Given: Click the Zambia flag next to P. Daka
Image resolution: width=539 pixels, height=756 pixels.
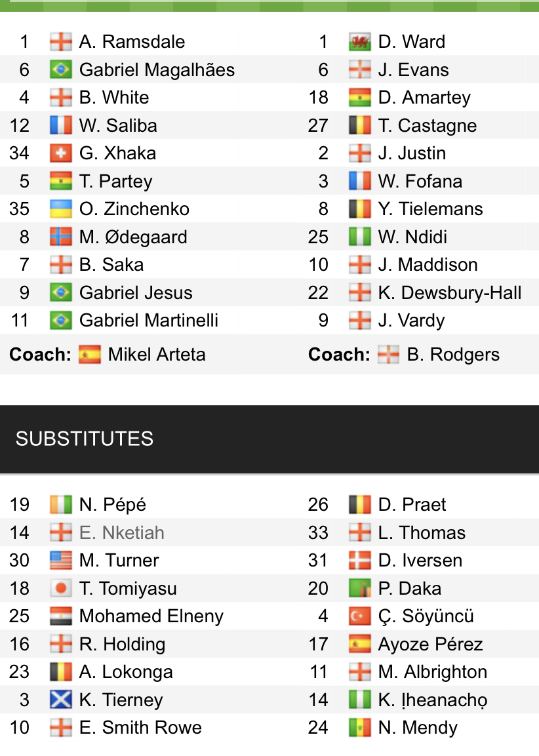Looking at the screenshot, I should 360,588.
